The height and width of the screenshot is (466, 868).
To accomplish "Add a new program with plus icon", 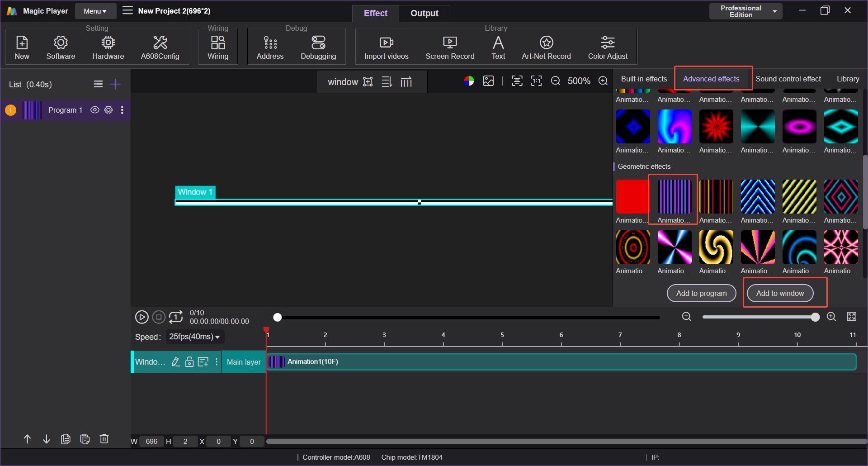I will click(115, 84).
